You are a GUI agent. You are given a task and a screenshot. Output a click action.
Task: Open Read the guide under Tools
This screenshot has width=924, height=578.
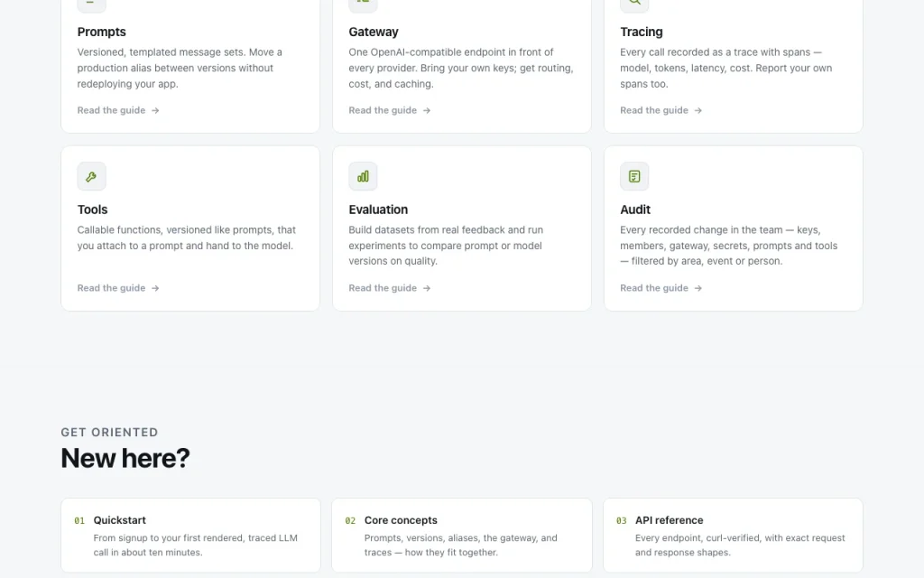118,288
